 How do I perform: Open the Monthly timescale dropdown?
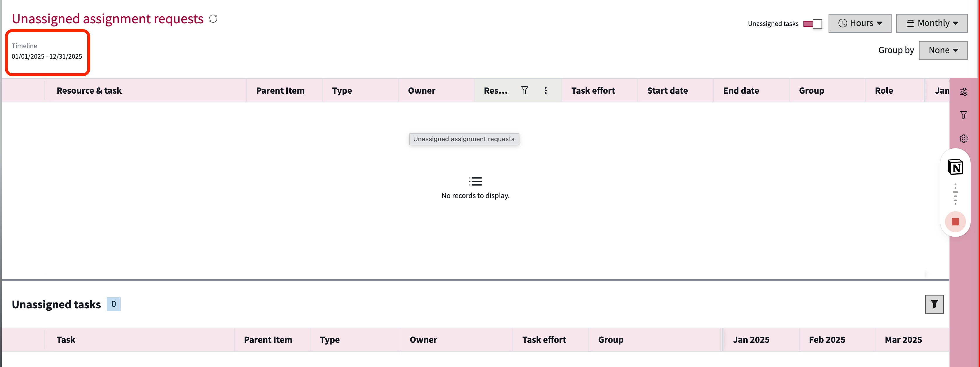931,24
